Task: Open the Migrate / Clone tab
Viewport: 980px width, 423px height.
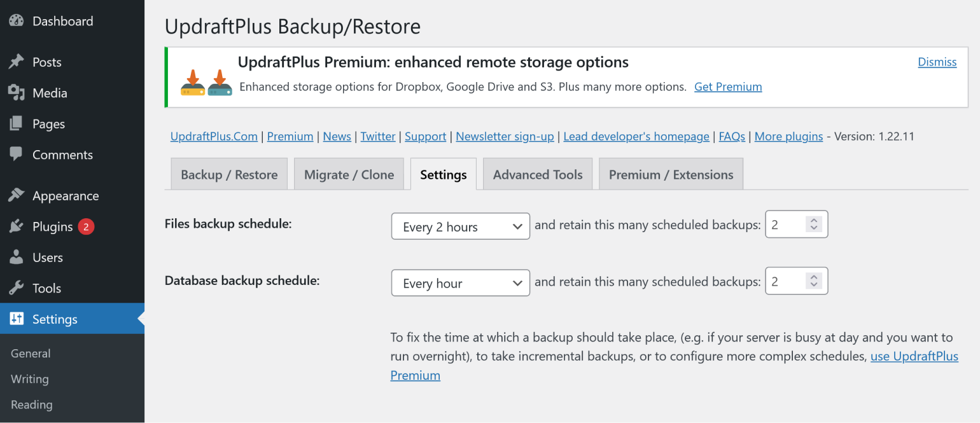Action: click(349, 174)
